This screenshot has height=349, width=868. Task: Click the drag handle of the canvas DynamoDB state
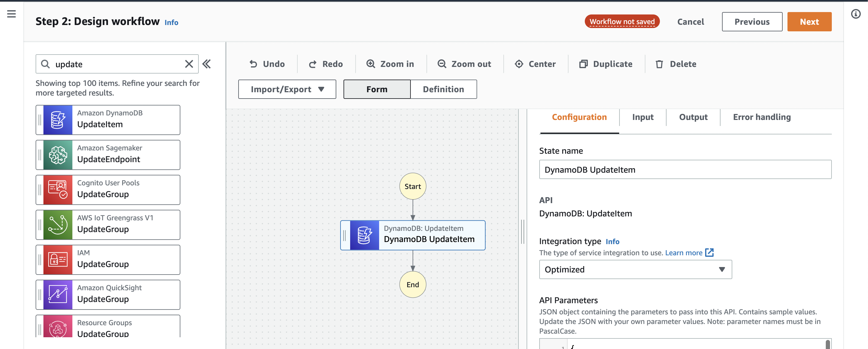[x=345, y=235]
